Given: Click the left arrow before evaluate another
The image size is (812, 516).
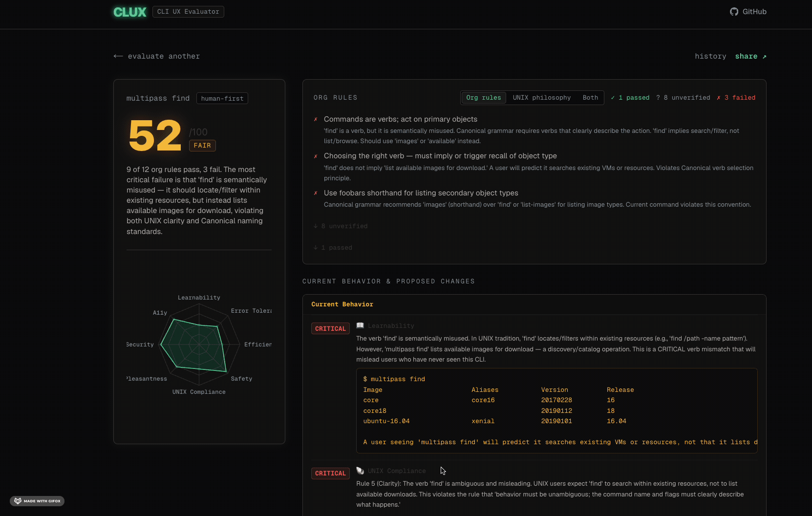Looking at the screenshot, I should (118, 56).
